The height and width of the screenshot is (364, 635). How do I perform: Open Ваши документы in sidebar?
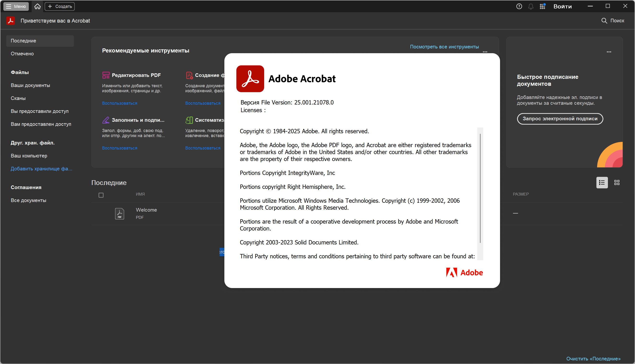pyautogui.click(x=30, y=85)
